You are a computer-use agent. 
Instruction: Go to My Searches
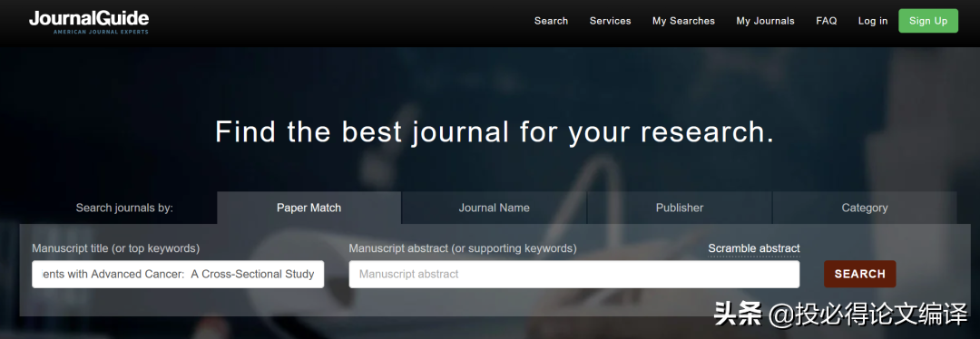[x=683, y=21]
